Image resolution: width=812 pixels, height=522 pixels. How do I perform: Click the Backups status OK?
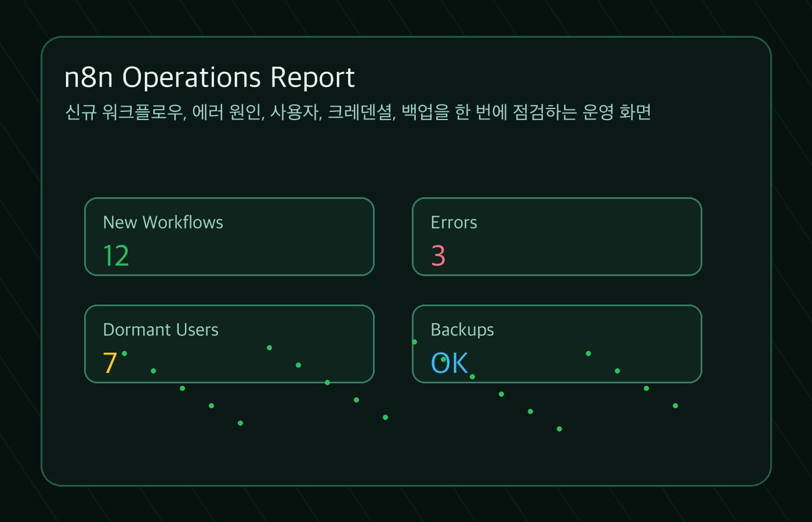click(x=449, y=363)
